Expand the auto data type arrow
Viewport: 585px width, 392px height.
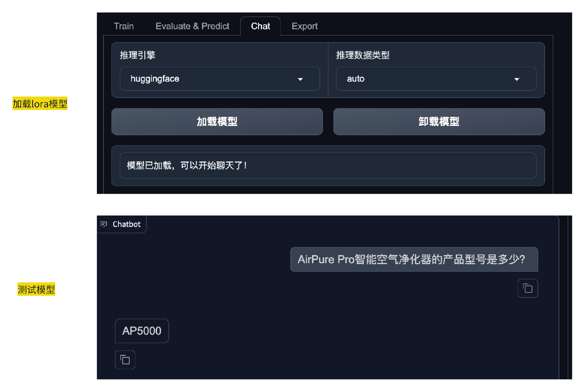pyautogui.click(x=516, y=79)
